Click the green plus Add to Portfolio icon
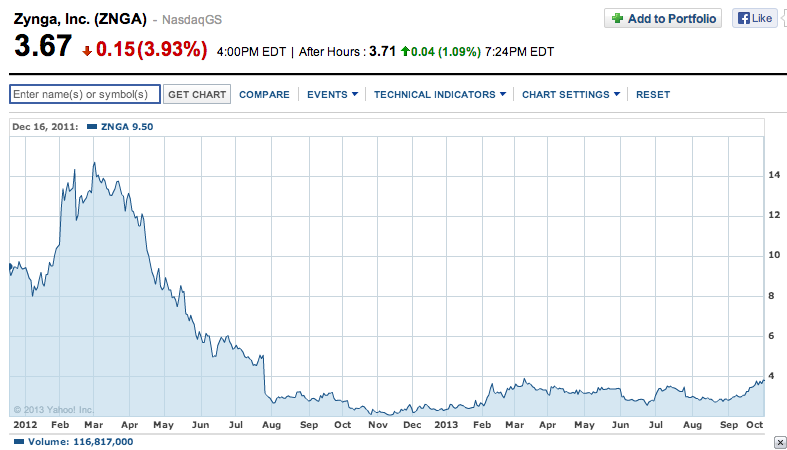The height and width of the screenshot is (450, 787). point(617,19)
